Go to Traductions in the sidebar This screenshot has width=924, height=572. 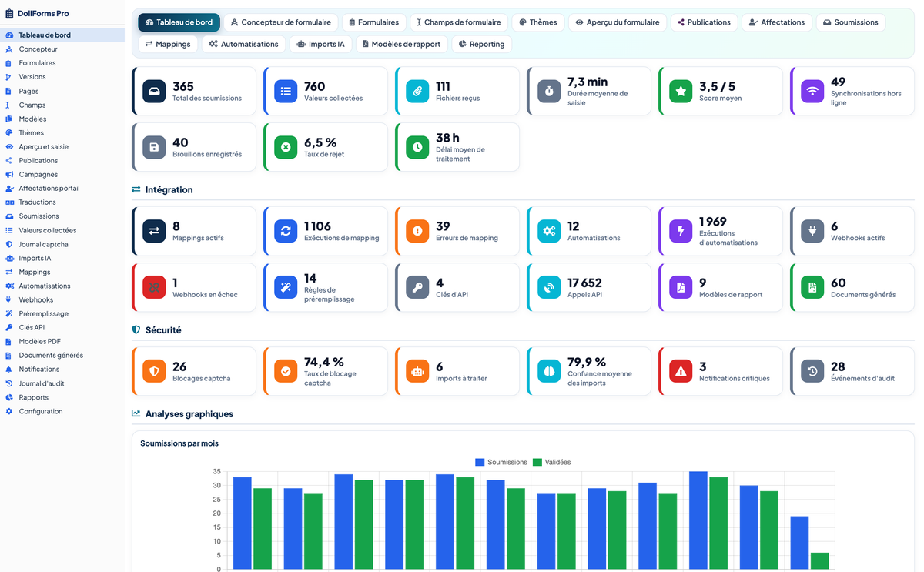click(x=62, y=202)
